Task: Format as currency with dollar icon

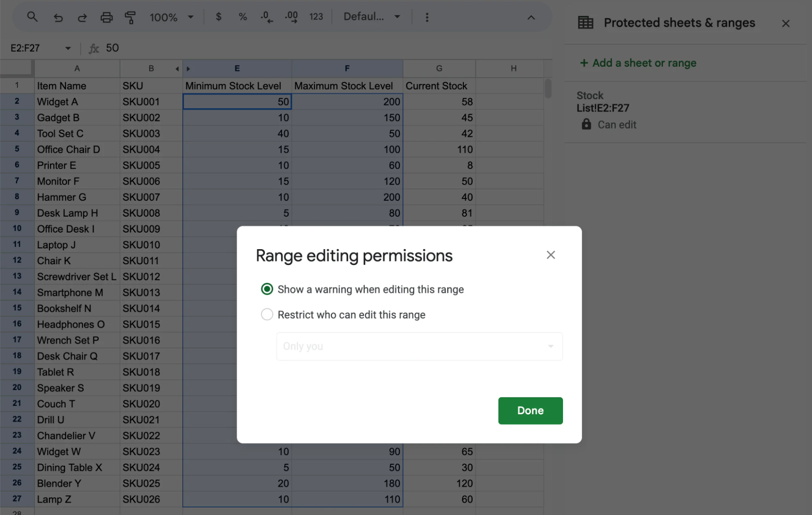Action: [x=219, y=17]
